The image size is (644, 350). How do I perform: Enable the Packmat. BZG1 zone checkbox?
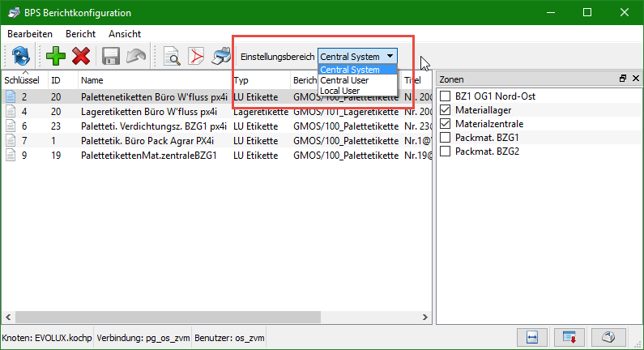(446, 138)
